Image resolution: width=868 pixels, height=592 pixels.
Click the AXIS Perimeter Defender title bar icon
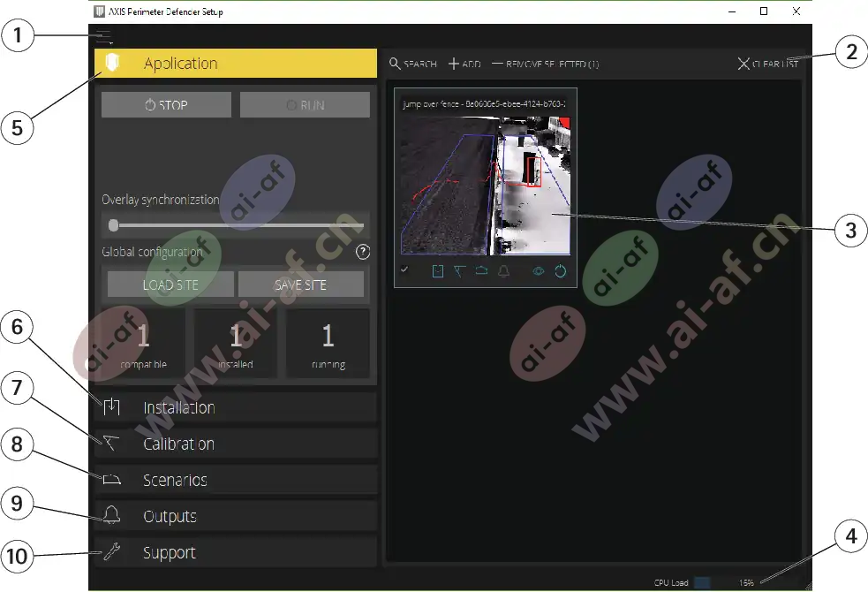tap(99, 11)
